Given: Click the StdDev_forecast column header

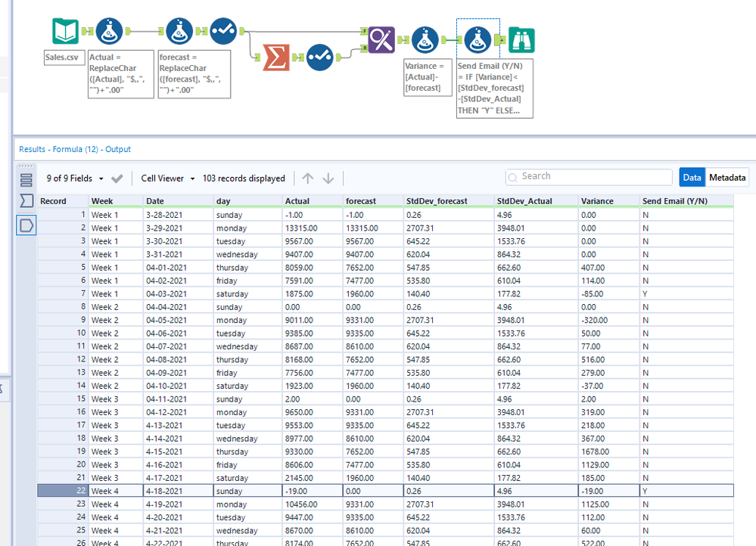Looking at the screenshot, I should (449, 201).
